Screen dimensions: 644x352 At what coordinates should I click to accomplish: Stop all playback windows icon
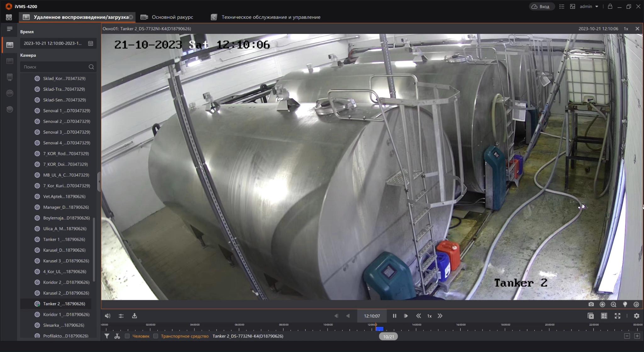[x=591, y=316]
